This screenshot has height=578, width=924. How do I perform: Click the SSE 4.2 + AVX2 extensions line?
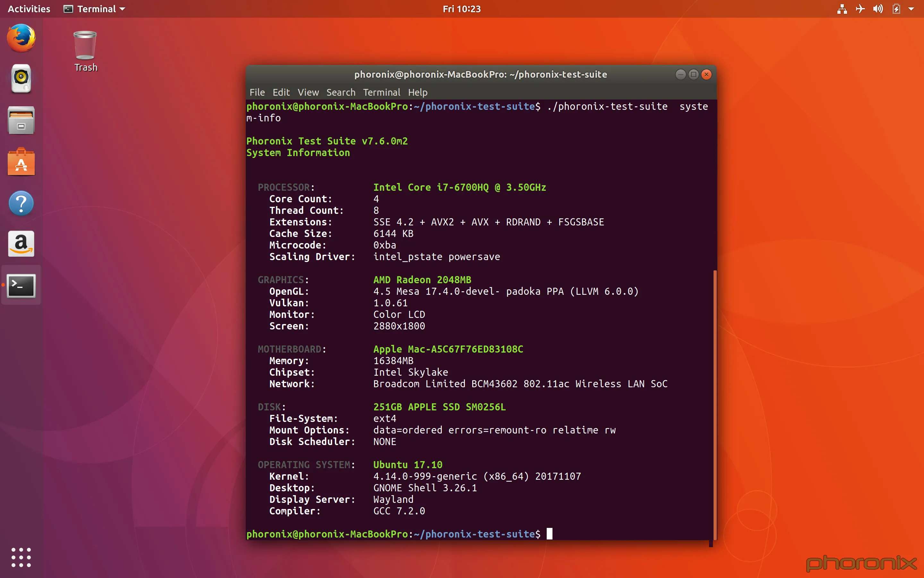(x=488, y=222)
